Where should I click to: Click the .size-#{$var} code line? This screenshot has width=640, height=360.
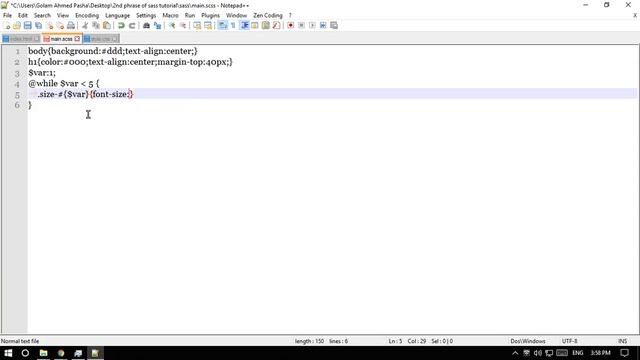tap(85, 94)
